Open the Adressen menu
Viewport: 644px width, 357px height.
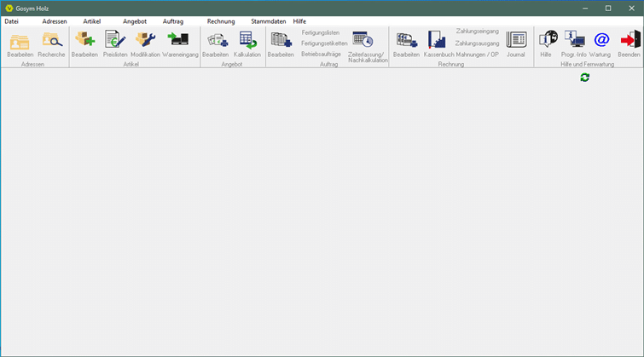pyautogui.click(x=55, y=21)
